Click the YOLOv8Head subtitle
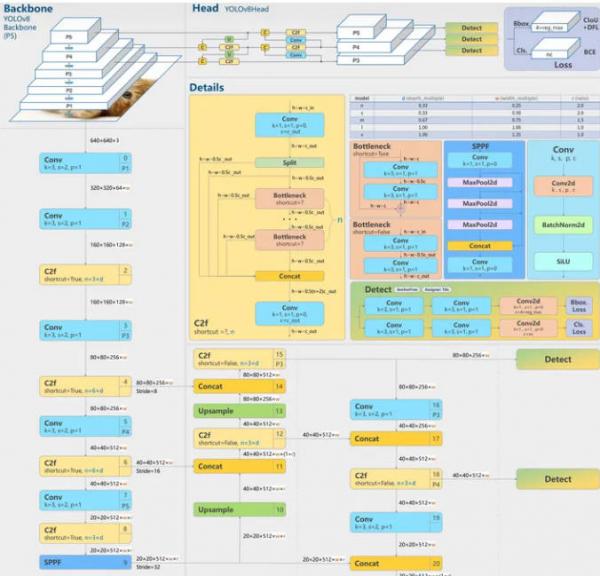Viewport: 600px width, 576px height. pos(247,9)
